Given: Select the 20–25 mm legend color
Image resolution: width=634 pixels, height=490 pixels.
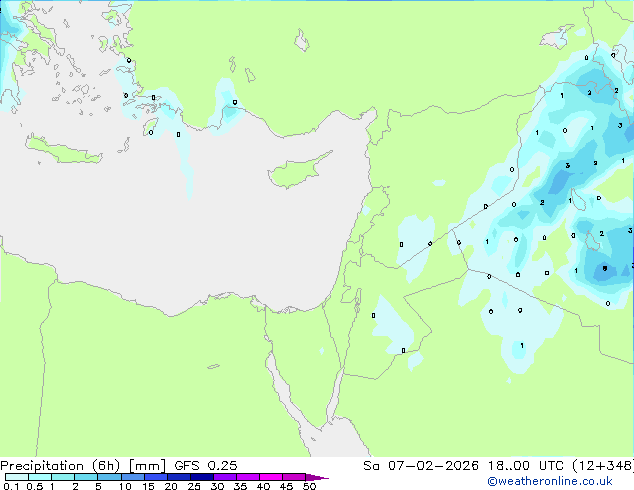Looking at the screenshot, I should tap(178, 477).
